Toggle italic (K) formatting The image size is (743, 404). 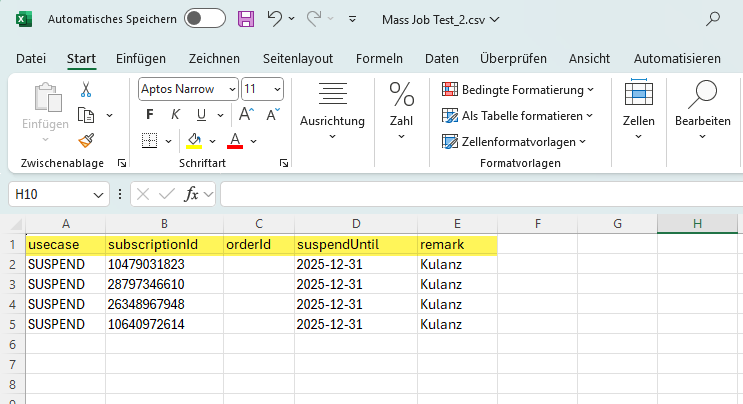[x=175, y=114]
